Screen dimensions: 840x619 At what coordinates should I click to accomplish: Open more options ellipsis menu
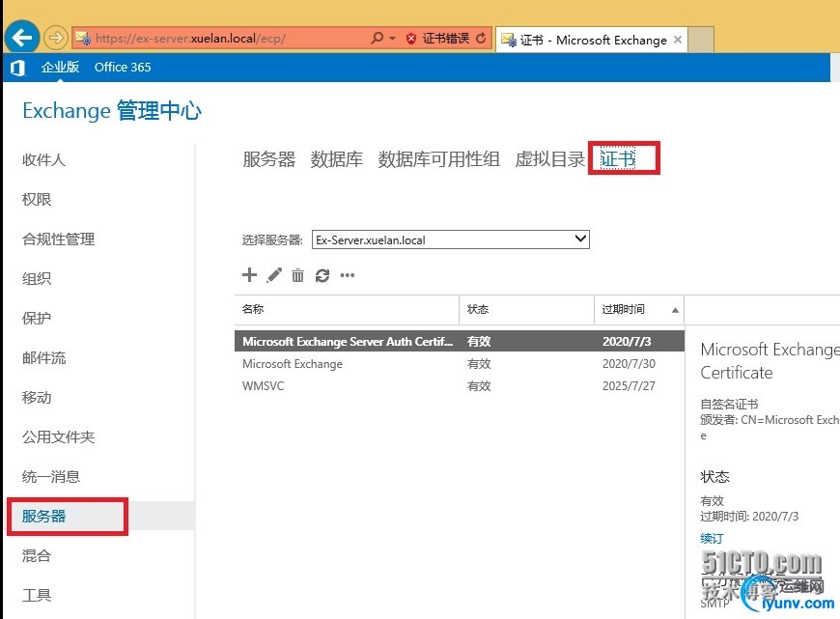(348, 275)
